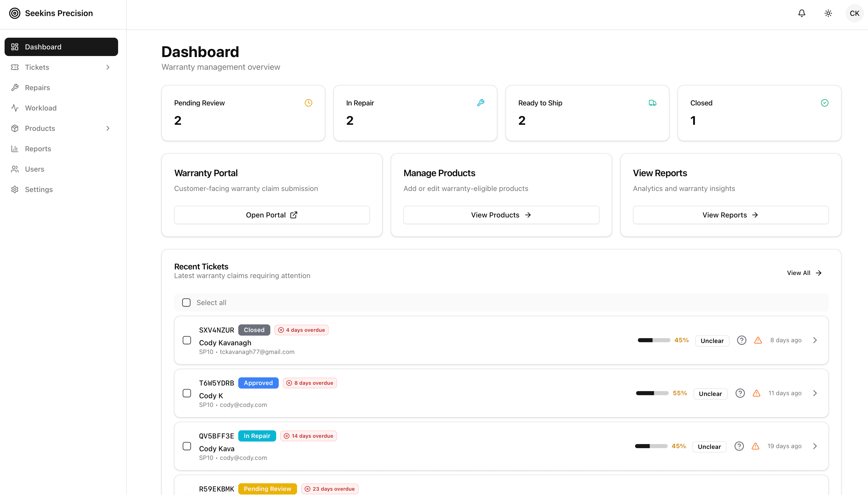Click the 14 days overdue badge

pyautogui.click(x=309, y=436)
